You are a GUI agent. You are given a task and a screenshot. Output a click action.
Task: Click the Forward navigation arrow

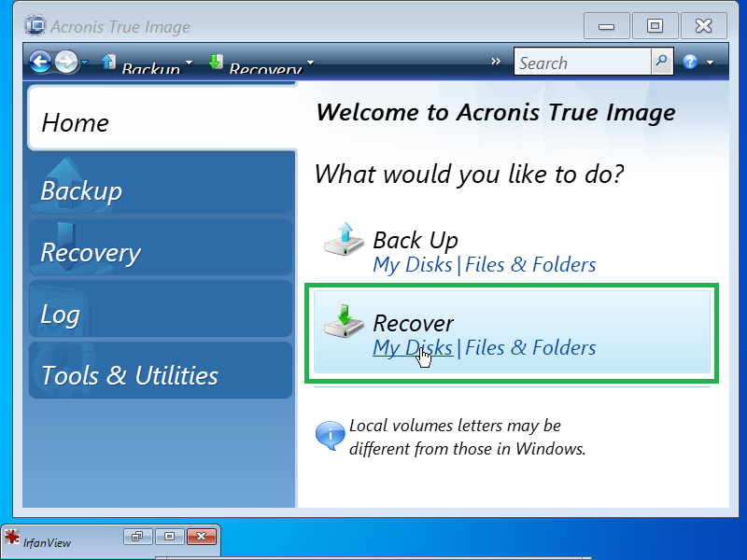click(66, 62)
